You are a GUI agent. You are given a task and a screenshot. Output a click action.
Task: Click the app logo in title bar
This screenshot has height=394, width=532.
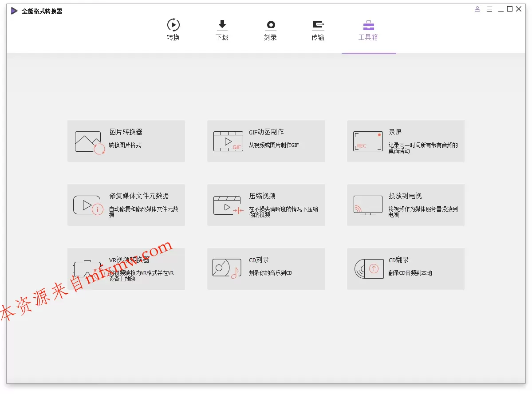[14, 11]
